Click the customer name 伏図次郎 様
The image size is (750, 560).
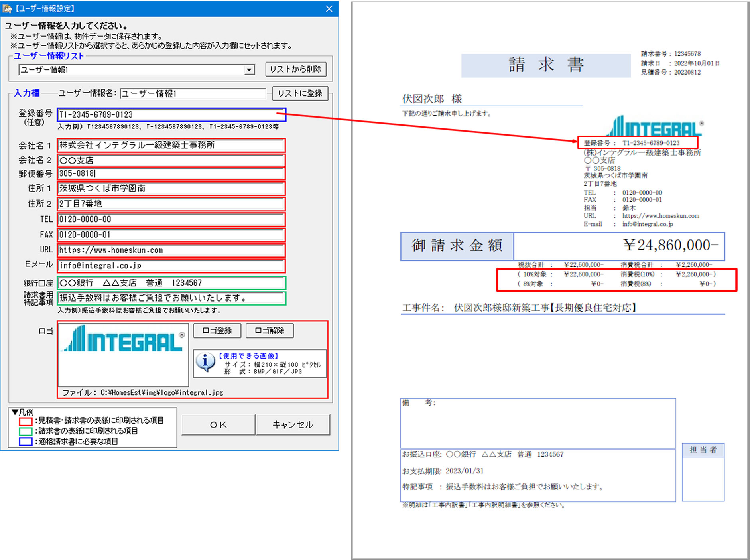point(432,99)
